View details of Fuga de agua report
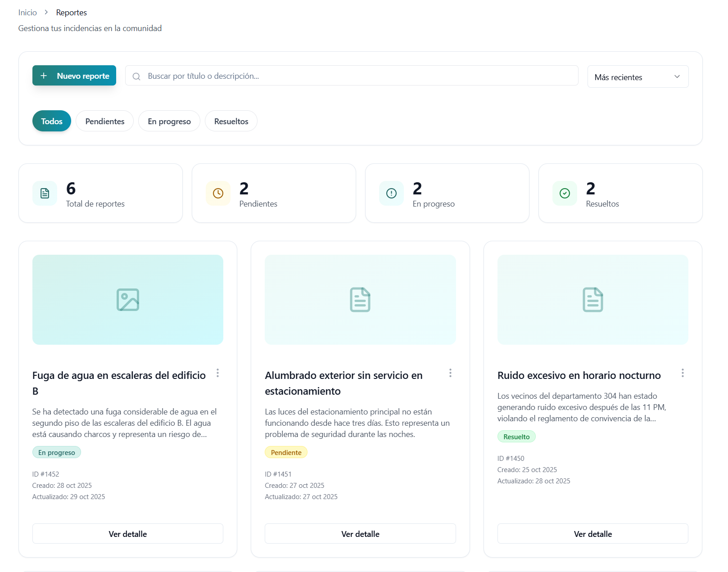The image size is (728, 572). (x=128, y=534)
